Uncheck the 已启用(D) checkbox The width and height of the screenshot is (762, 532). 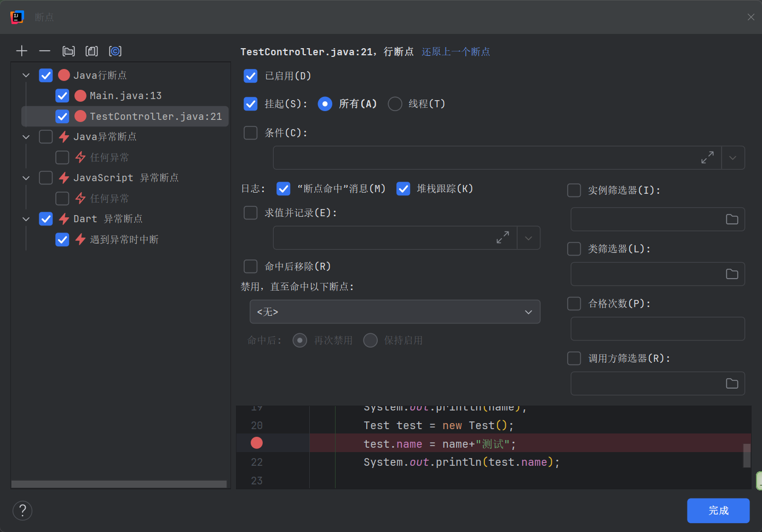[x=251, y=76]
